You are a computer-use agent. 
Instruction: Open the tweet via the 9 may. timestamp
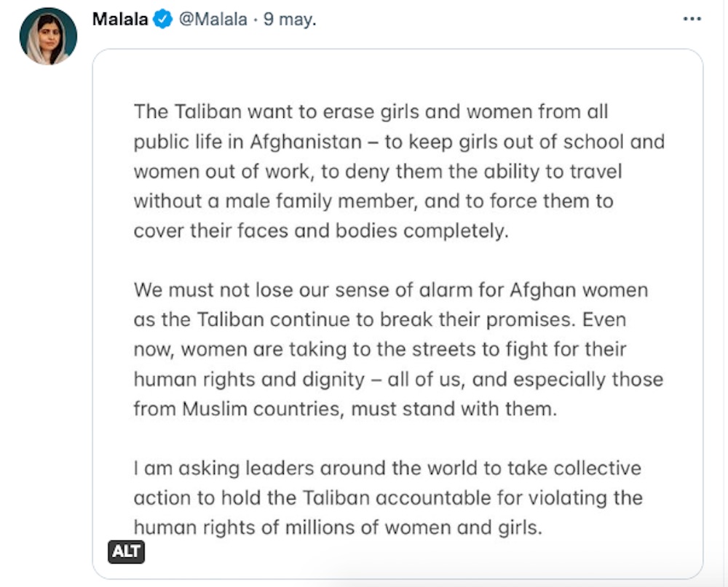(x=289, y=20)
